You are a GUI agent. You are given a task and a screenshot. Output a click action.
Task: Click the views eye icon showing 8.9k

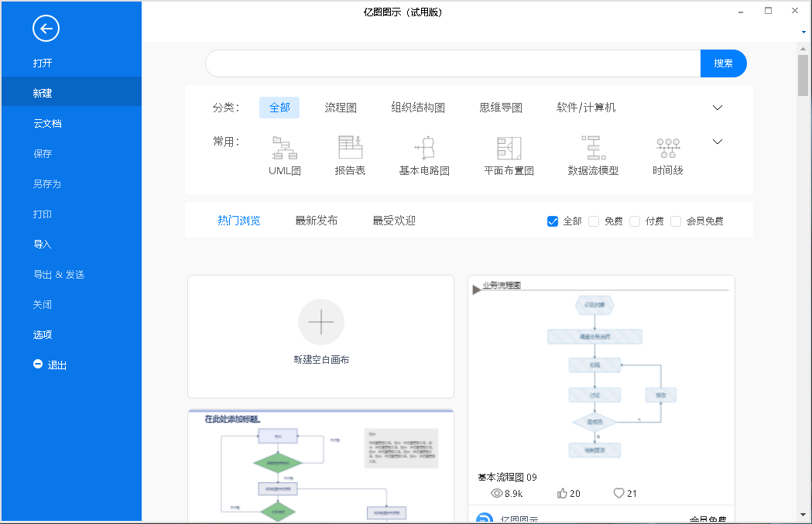[x=497, y=494]
